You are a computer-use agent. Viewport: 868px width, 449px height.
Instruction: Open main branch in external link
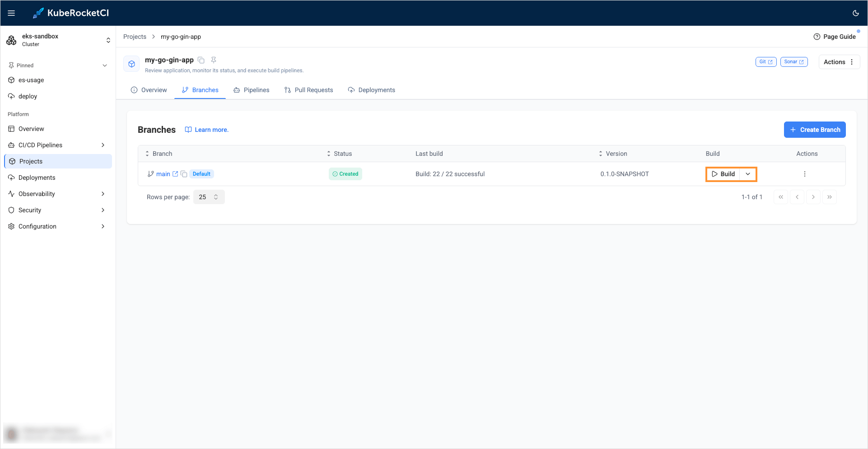tap(175, 174)
